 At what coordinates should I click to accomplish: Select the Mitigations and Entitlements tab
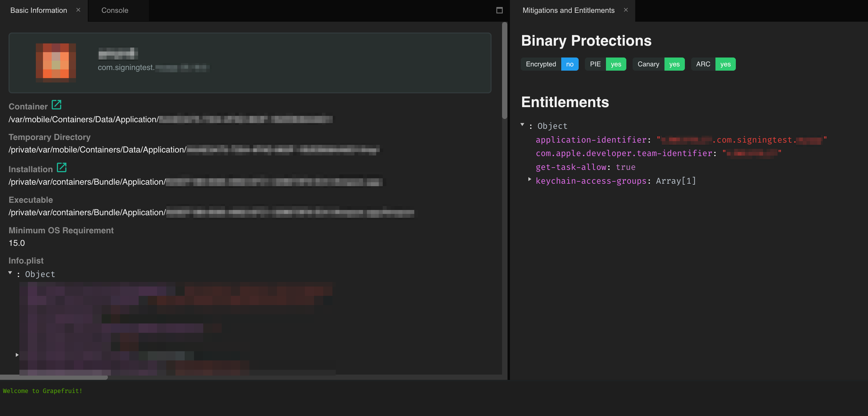coord(568,10)
